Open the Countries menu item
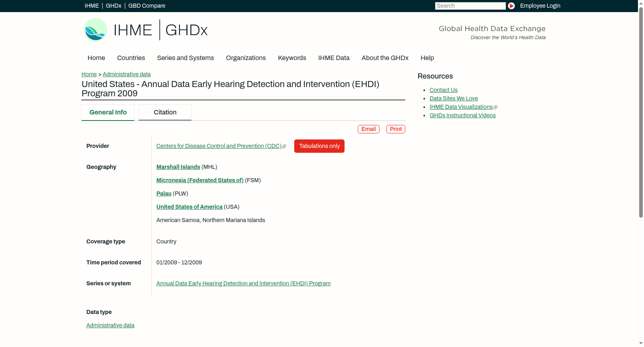The image size is (644, 347). 131,58
